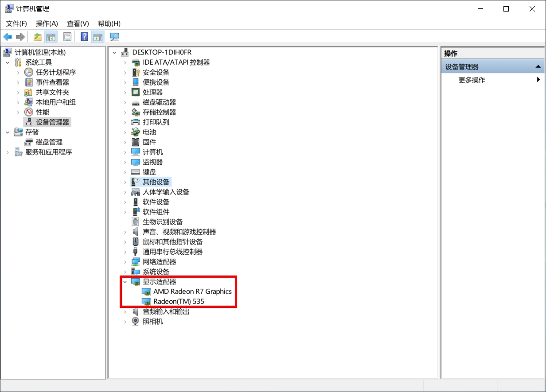
Task: Expand the 网络适配器 device category
Action: click(125, 261)
